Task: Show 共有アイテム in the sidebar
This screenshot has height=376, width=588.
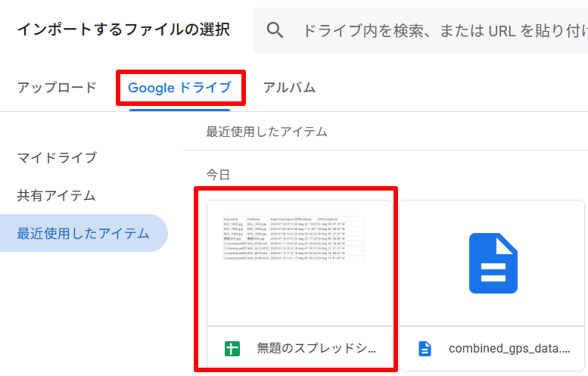Action: pyautogui.click(x=57, y=196)
